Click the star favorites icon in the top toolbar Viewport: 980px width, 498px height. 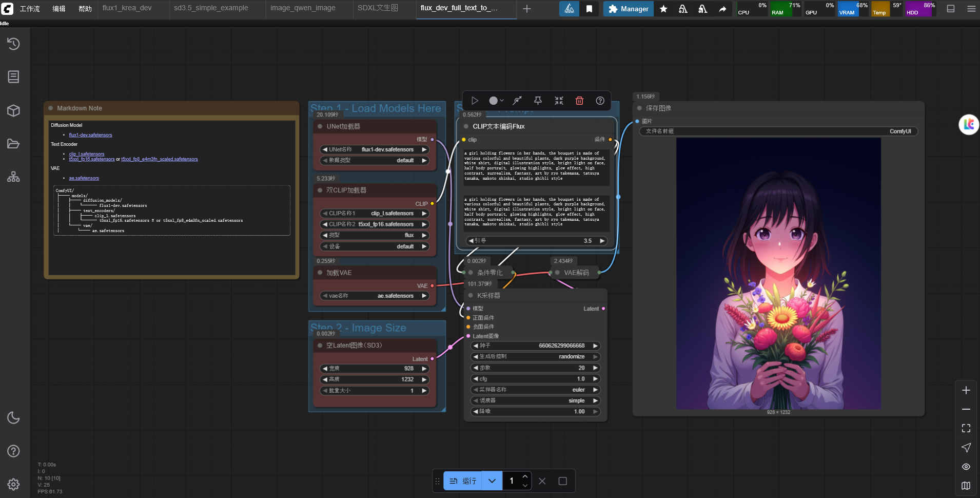tap(663, 9)
